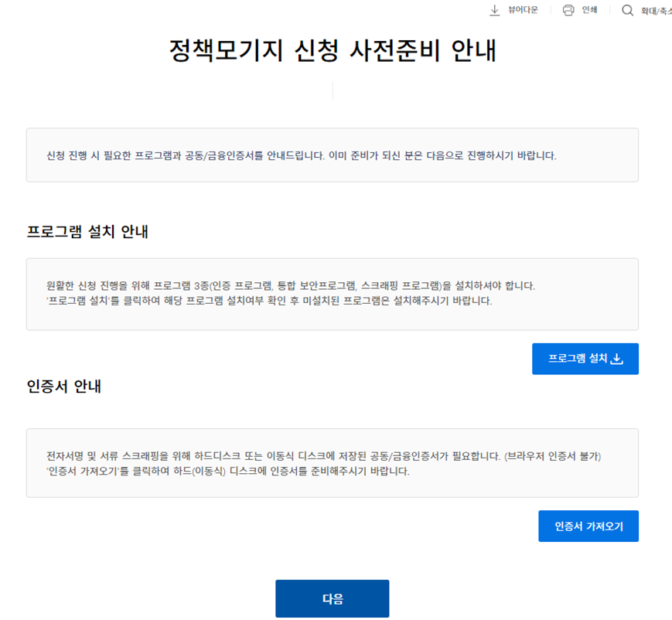Click the install download symbol on the blue button
The width and height of the screenshot is (672, 620).
pyautogui.click(x=617, y=359)
